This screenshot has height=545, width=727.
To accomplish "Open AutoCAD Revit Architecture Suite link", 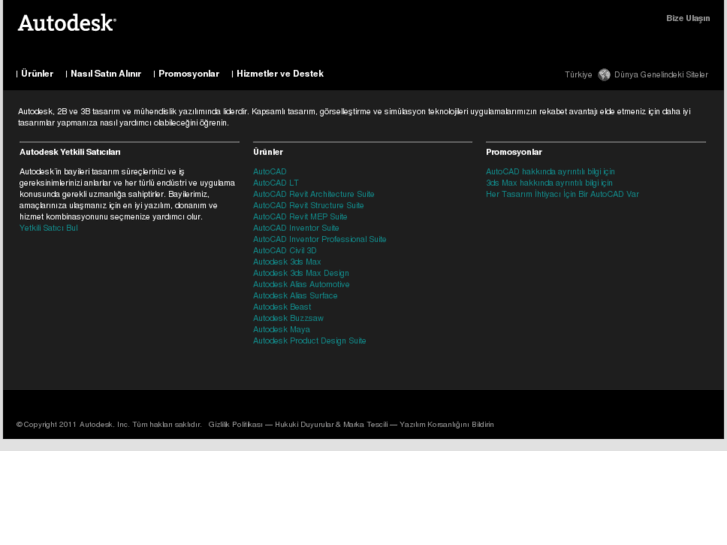I will [x=313, y=194].
